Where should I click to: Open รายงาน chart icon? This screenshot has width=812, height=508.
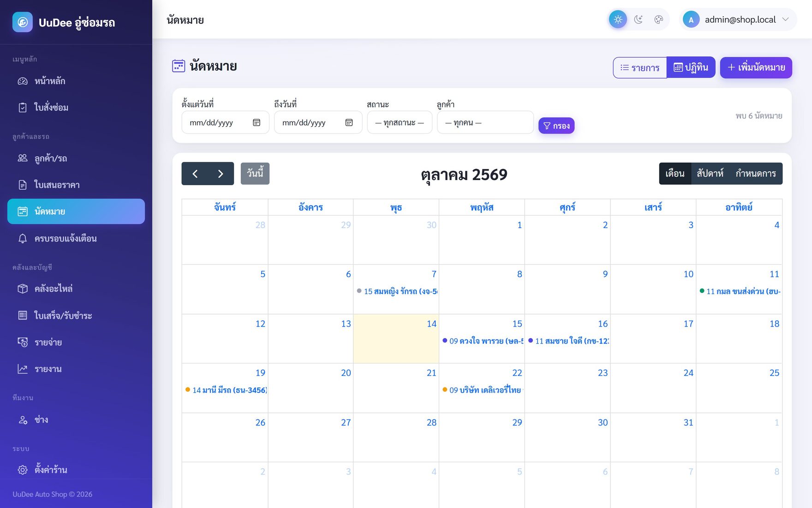coord(23,369)
